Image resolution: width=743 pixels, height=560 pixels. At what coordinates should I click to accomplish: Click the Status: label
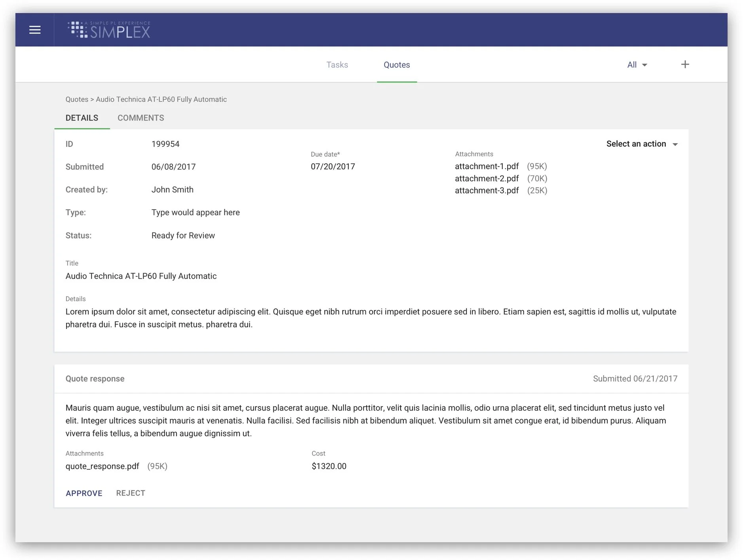(x=78, y=236)
